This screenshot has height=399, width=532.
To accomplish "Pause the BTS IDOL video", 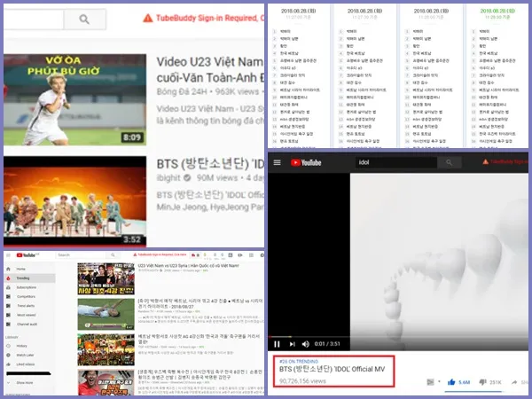I will point(277,344).
